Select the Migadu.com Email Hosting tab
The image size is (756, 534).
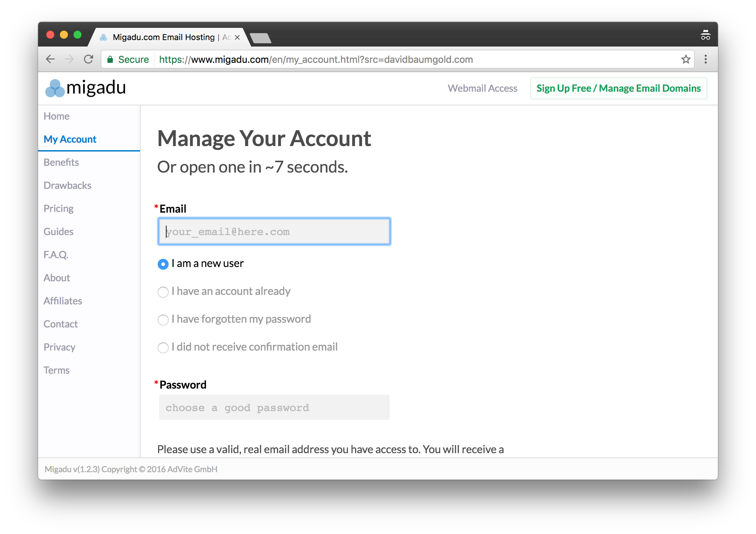coord(170,37)
